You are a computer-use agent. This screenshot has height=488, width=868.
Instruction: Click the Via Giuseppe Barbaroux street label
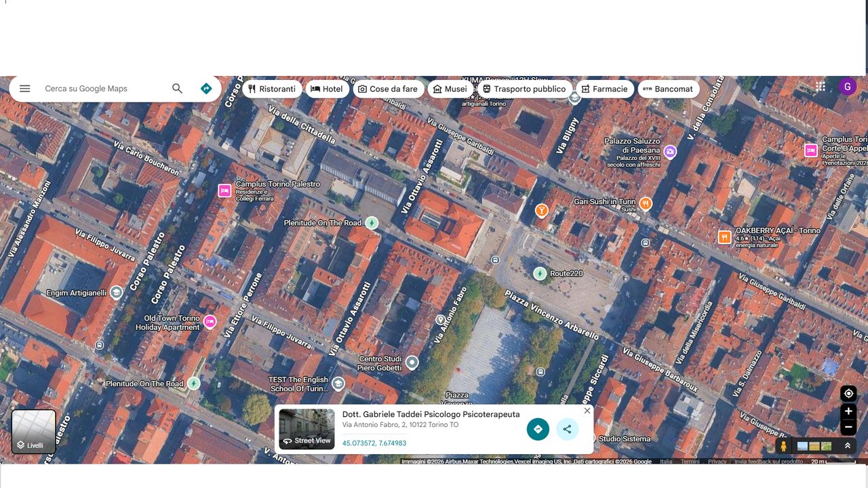tap(660, 370)
